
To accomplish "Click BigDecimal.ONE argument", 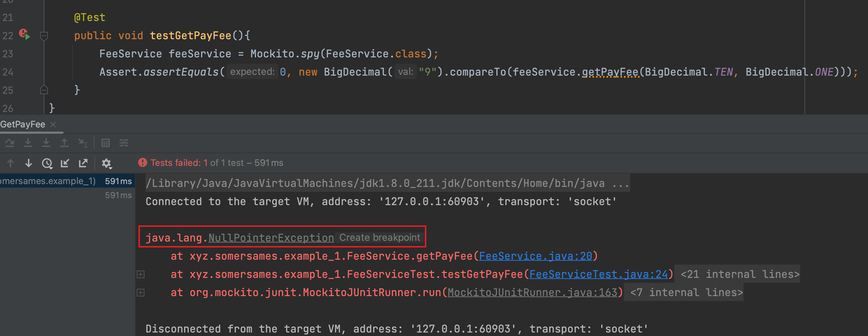I will [790, 72].
